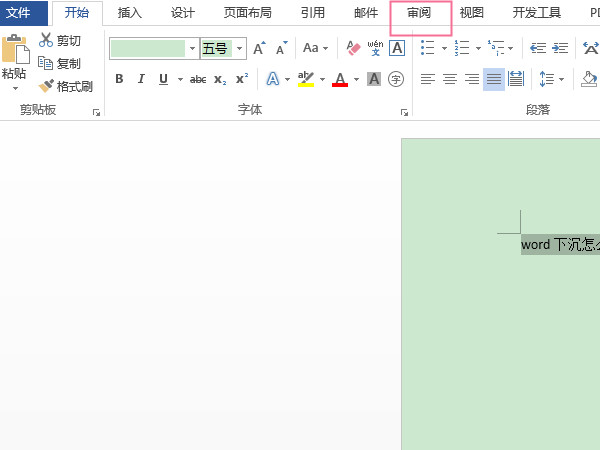Open the 字体 dialog launcher
This screenshot has height=450, width=600.
coord(404,113)
